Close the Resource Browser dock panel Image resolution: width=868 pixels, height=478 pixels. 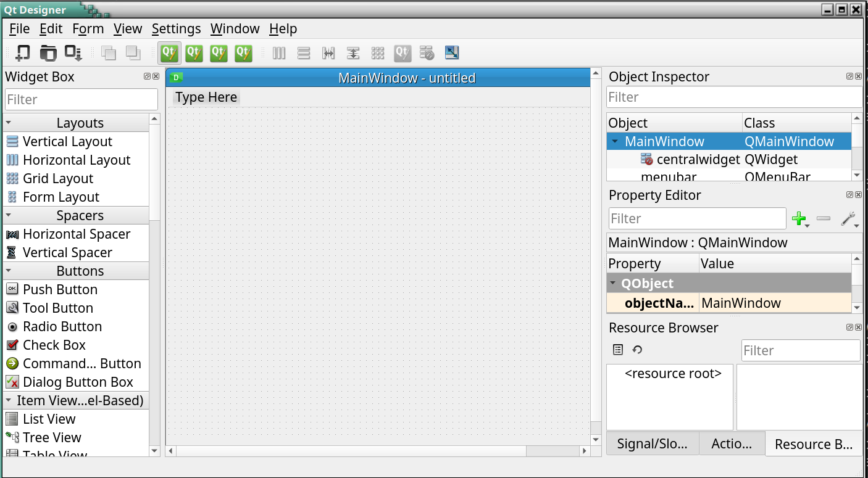tap(859, 328)
